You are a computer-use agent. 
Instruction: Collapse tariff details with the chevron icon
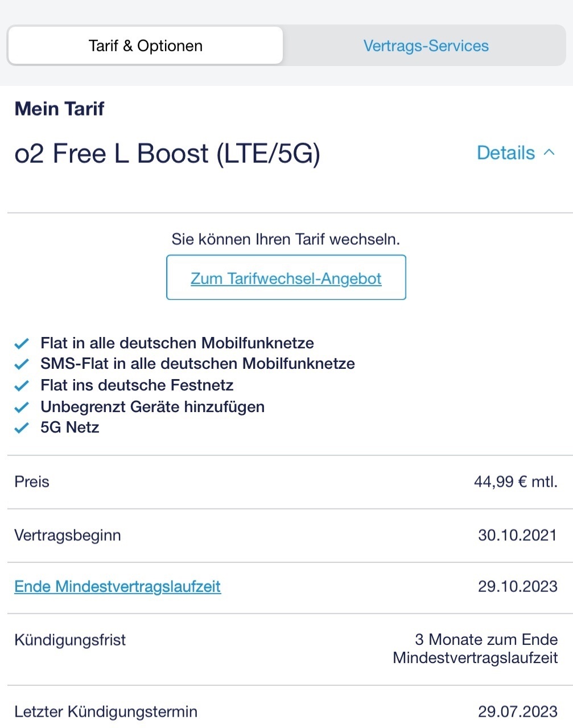click(549, 153)
